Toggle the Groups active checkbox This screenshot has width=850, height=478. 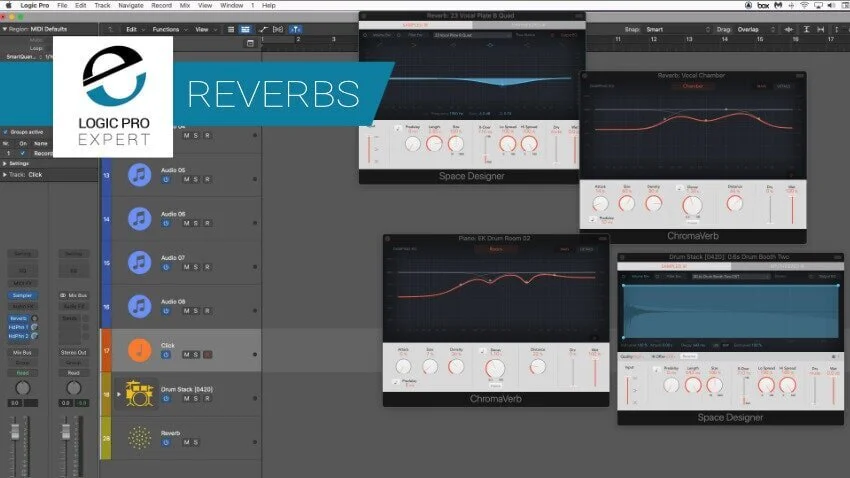pyautogui.click(x=5, y=132)
